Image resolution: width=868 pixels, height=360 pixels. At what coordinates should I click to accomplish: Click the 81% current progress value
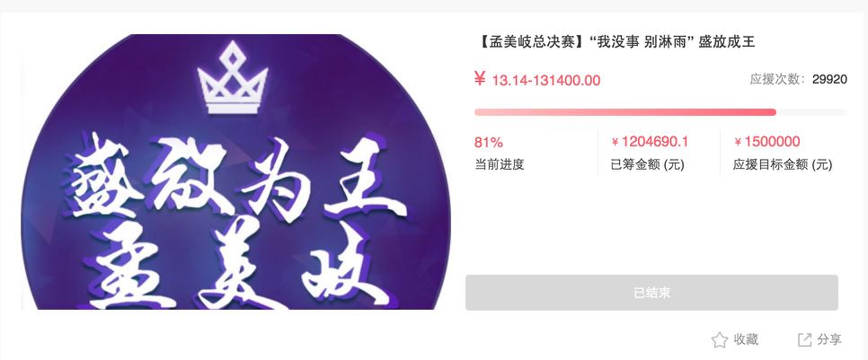pos(489,143)
